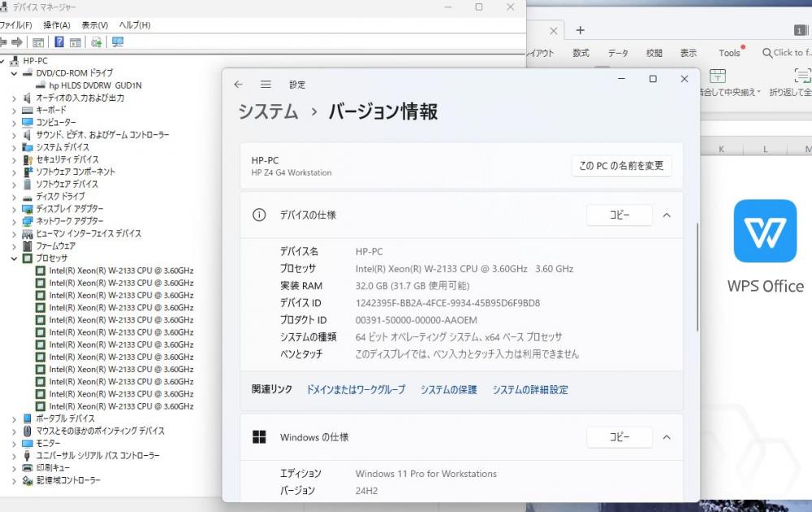Click the Windows 11 Pro for Workstations text
The width and height of the screenshot is (812, 512).
pos(425,474)
